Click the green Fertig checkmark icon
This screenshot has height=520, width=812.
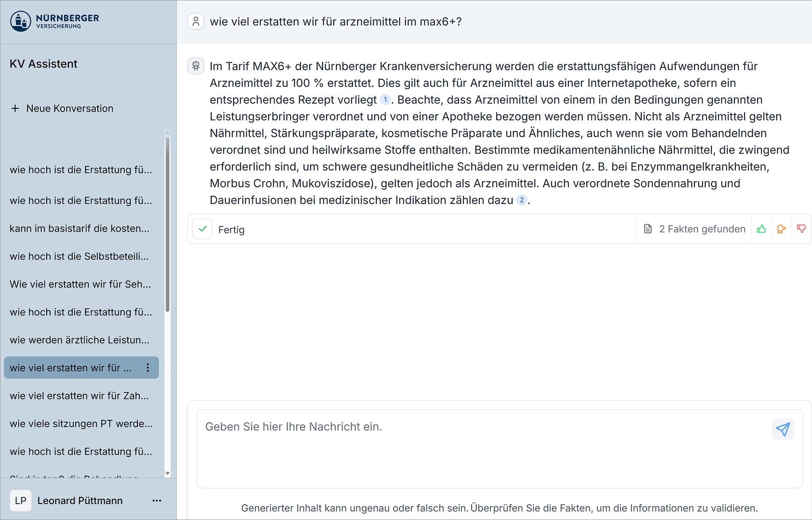pyautogui.click(x=202, y=229)
